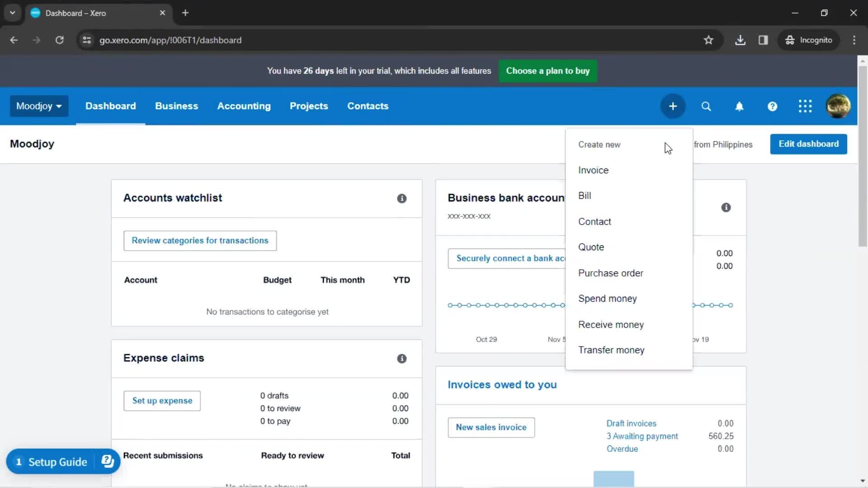This screenshot has height=488, width=868.
Task: Open the Accounting menu
Action: point(244,106)
